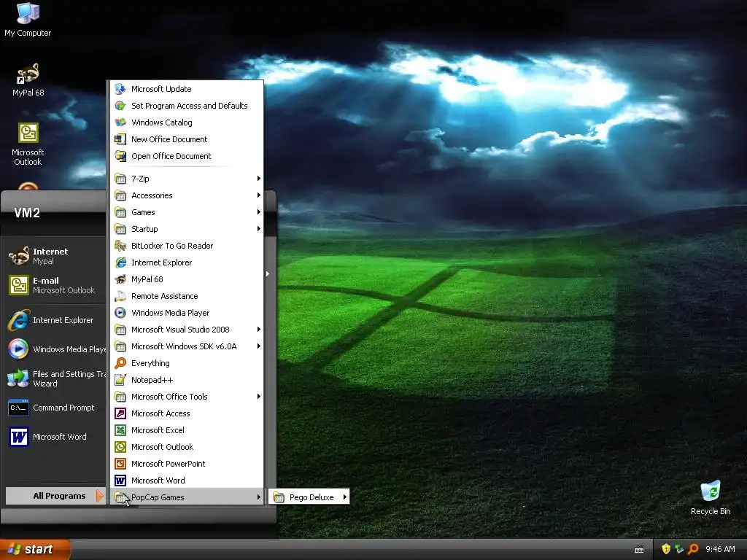This screenshot has width=747, height=560.
Task: Click the All Programs button
Action: point(55,496)
